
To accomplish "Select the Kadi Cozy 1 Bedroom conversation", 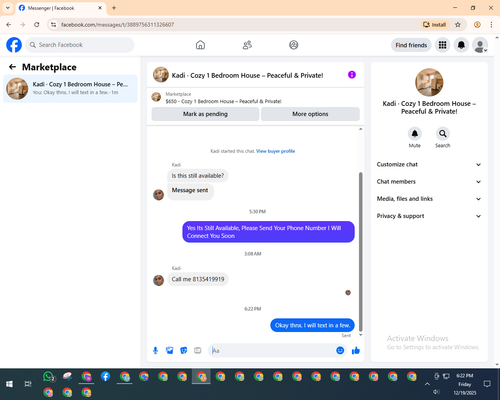I will pyautogui.click(x=70, y=89).
